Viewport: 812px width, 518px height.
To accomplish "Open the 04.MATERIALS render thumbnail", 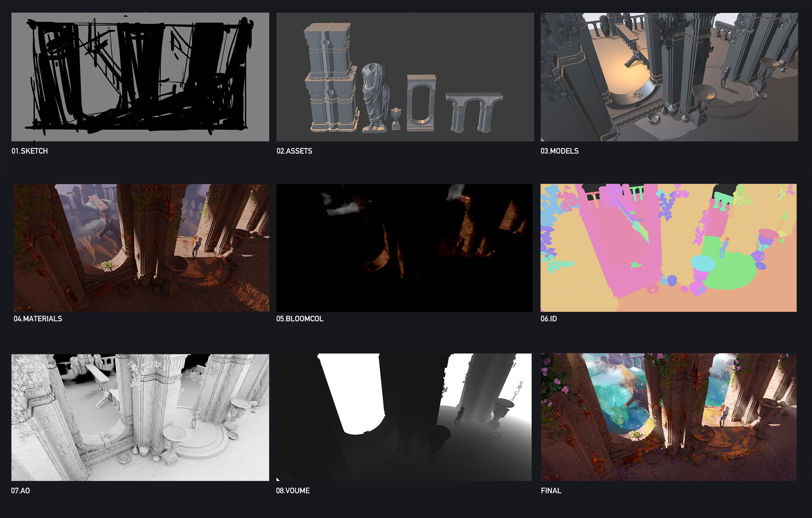I will pyautogui.click(x=141, y=248).
